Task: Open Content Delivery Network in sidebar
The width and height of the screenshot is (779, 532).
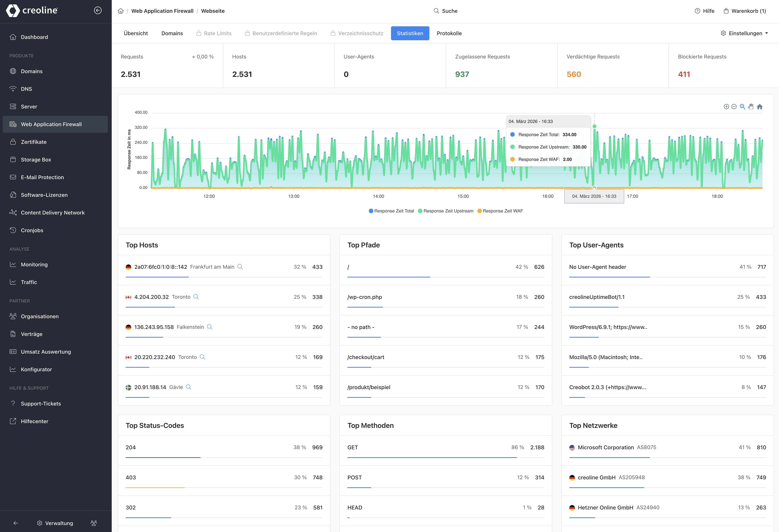Action: 53,213
